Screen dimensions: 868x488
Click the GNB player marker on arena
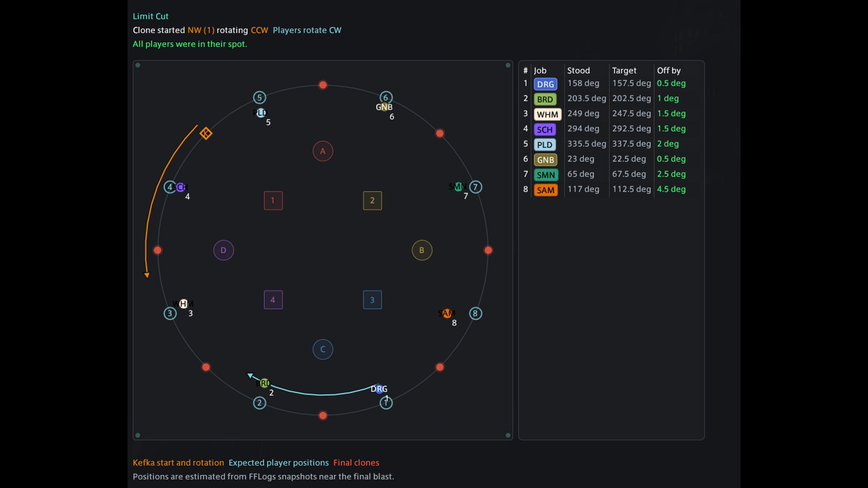click(x=384, y=107)
